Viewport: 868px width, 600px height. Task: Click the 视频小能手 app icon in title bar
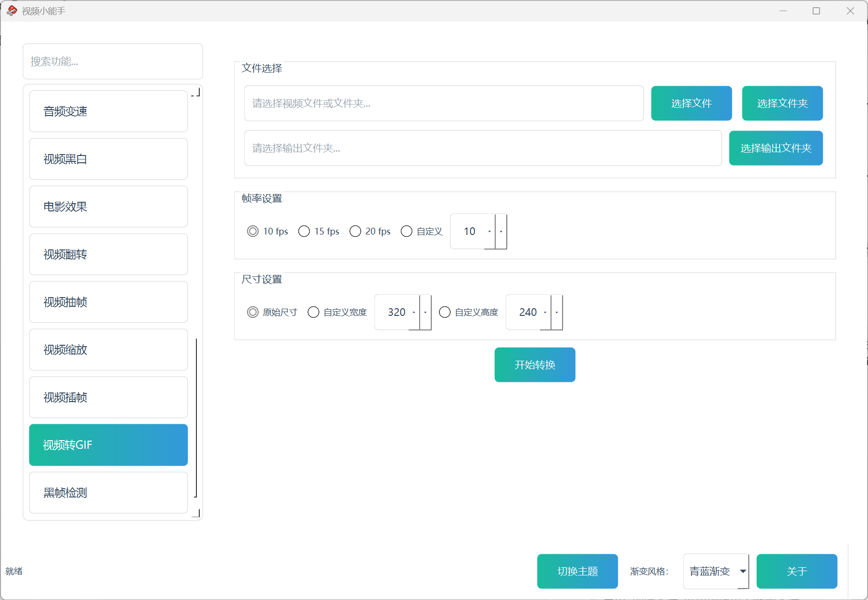12,11
